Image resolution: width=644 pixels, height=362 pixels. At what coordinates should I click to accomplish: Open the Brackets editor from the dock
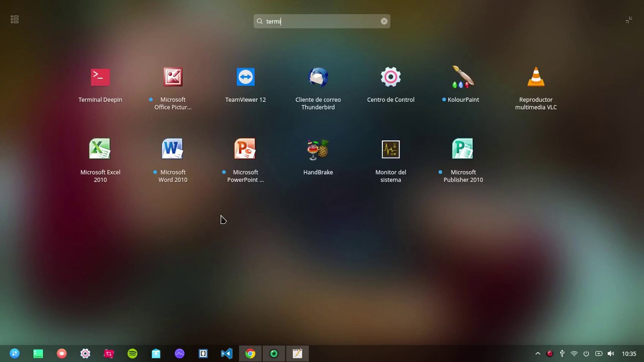tap(203, 354)
